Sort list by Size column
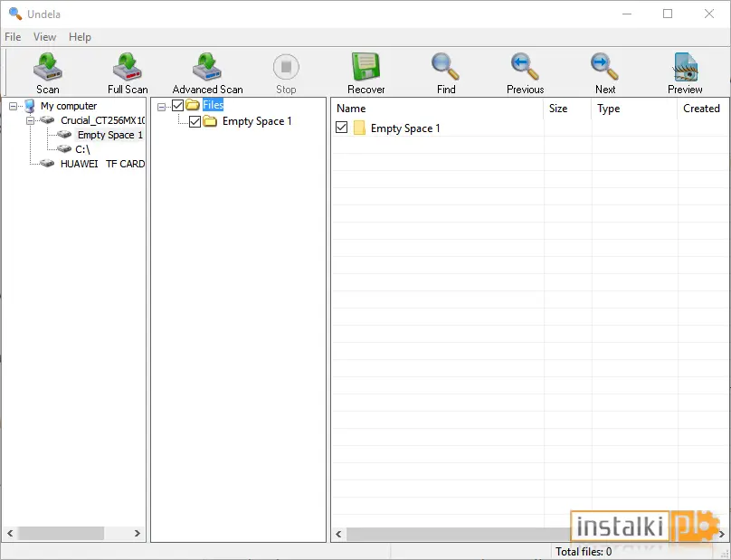The width and height of the screenshot is (731, 560). pyautogui.click(x=567, y=109)
